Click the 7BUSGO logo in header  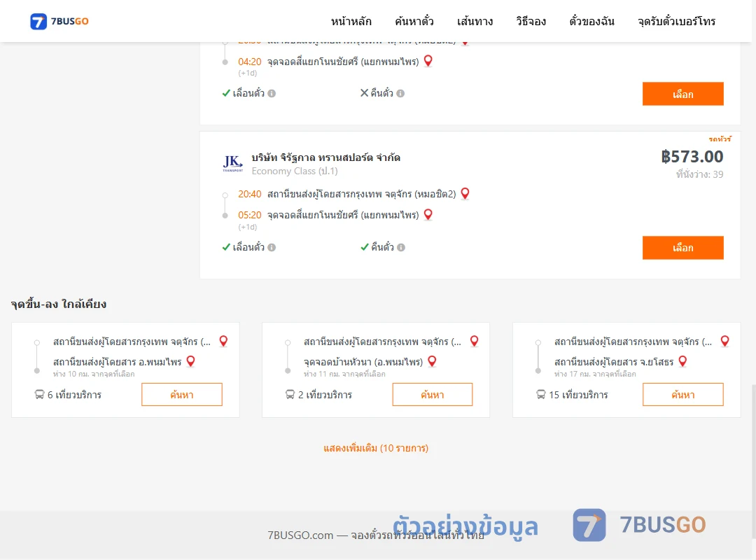pos(59,21)
